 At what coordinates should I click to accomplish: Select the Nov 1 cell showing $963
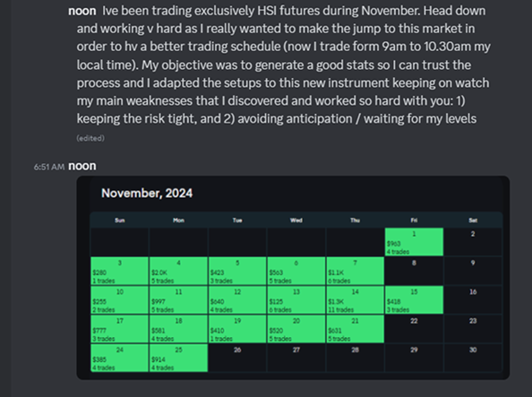pos(414,242)
